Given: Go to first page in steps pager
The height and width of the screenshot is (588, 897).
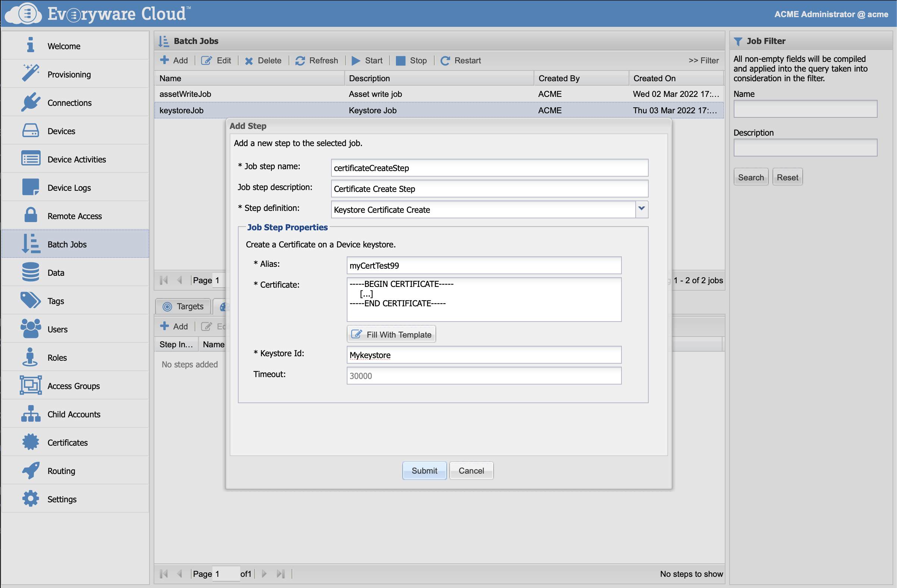Looking at the screenshot, I should [164, 573].
